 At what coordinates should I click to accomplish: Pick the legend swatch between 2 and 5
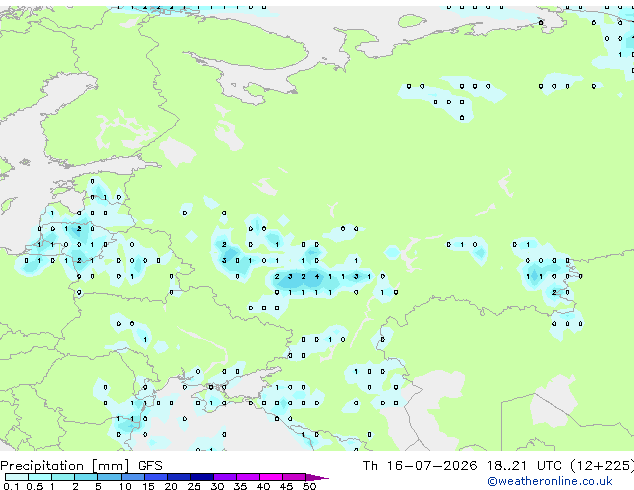(x=86, y=477)
